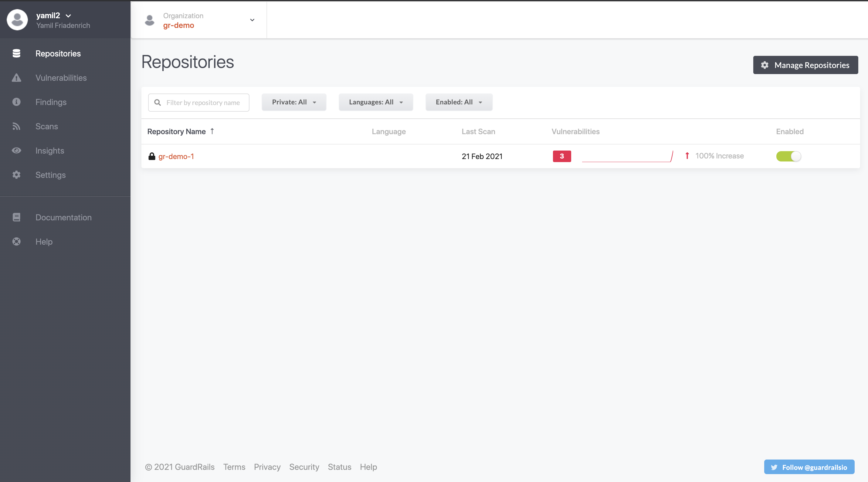Open the Organization gr-demo selector chevron
This screenshot has width=868, height=482.
[252, 20]
